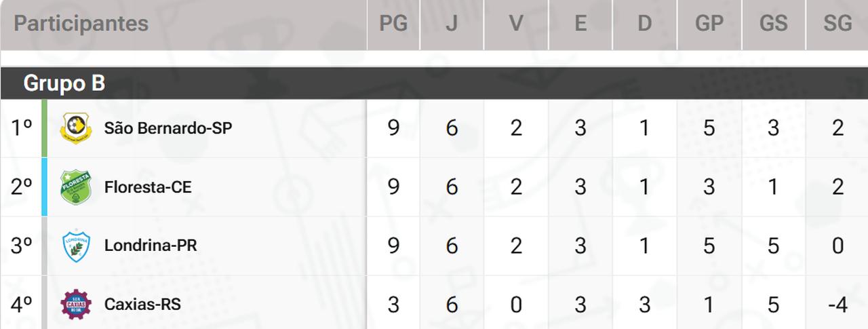Click the J games-played column header

point(452,24)
